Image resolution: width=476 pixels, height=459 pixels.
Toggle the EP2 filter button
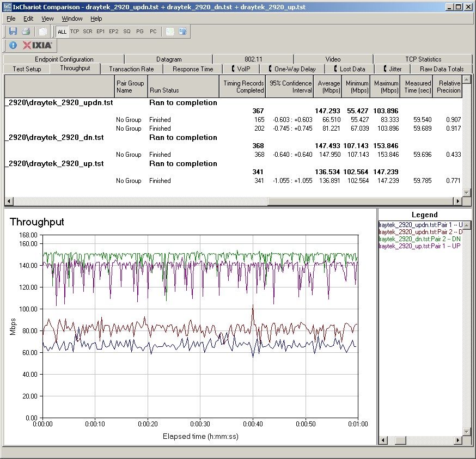(113, 31)
